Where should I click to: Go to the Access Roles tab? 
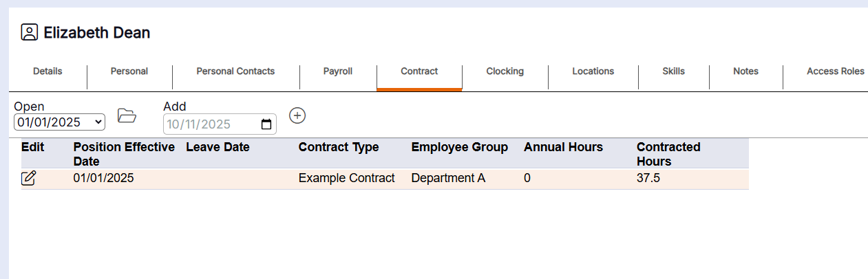[x=835, y=71]
